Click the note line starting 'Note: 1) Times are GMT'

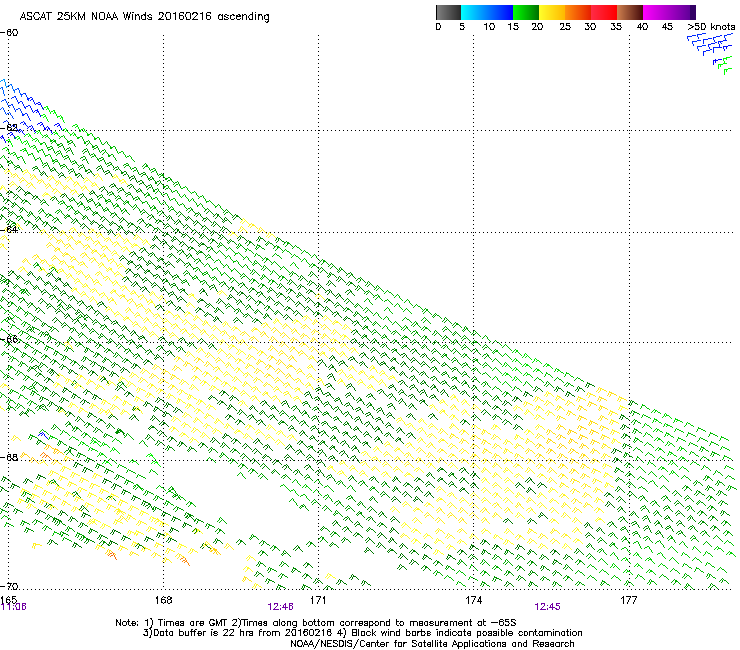point(315,623)
